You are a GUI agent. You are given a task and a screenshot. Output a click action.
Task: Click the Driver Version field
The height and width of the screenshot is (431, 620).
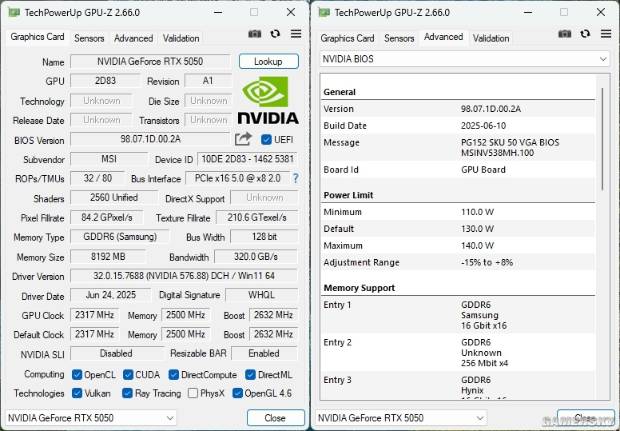184,276
